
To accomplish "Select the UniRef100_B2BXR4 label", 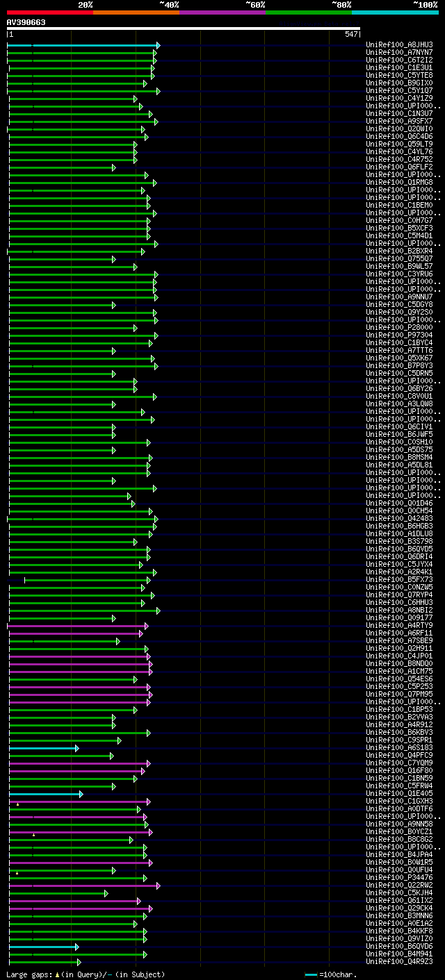I will (x=400, y=251).
